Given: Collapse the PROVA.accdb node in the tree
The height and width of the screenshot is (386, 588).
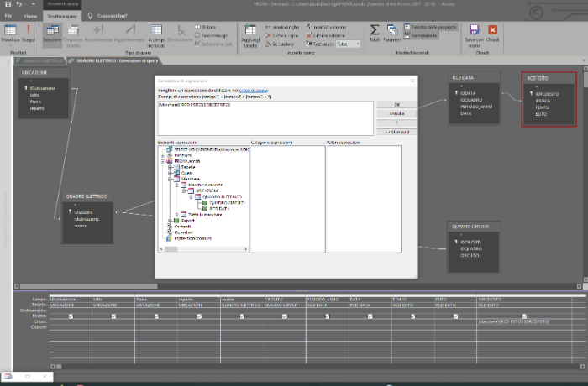Looking at the screenshot, I should tap(163, 161).
